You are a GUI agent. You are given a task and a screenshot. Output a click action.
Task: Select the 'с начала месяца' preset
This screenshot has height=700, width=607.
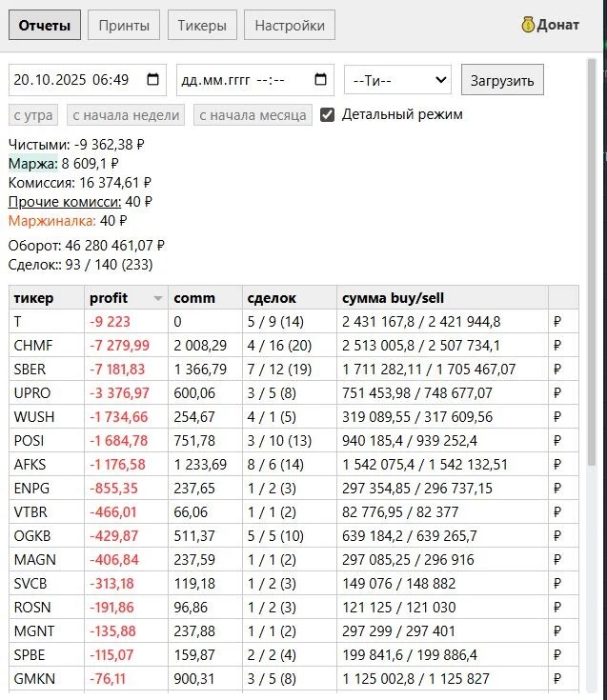[x=253, y=115]
